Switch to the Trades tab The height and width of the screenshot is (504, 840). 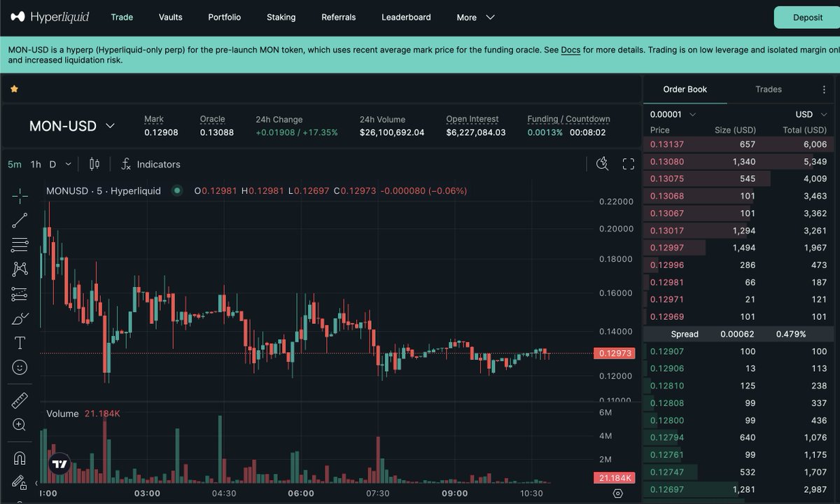pos(769,89)
